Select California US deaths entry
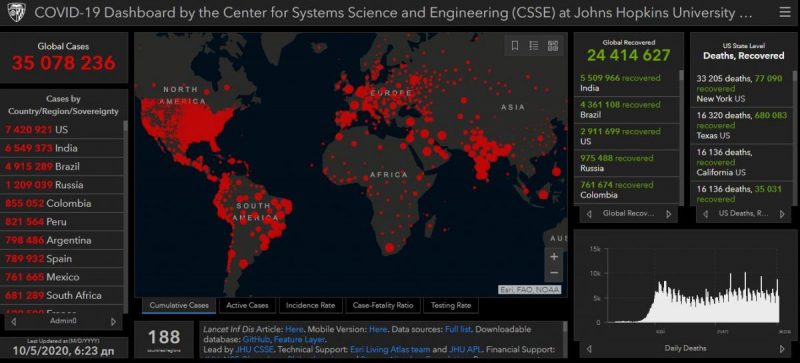 [x=742, y=162]
